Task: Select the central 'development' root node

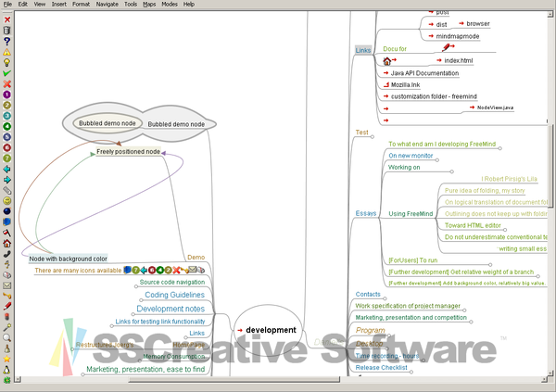Action: pos(268,330)
